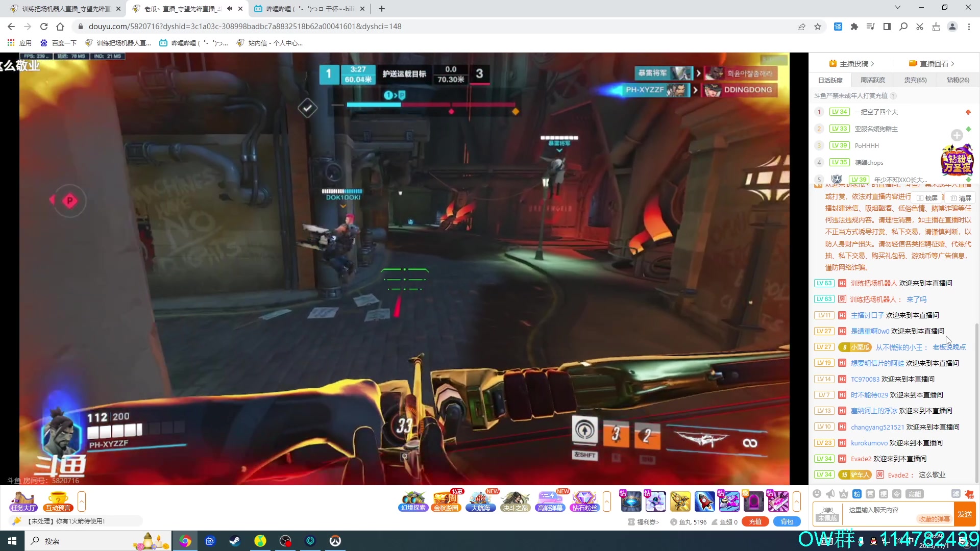Toggle the 滤 chat filter
Viewport: 980px width, 551px height.
(956, 493)
